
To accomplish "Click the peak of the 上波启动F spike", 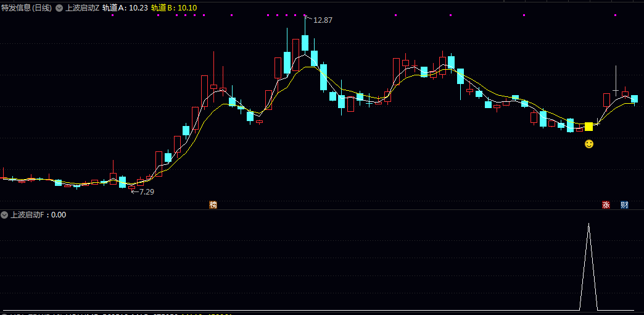I will coord(588,224).
